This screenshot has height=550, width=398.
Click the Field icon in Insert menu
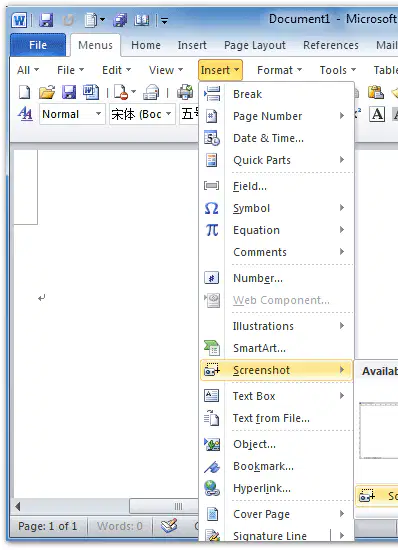[x=211, y=186]
